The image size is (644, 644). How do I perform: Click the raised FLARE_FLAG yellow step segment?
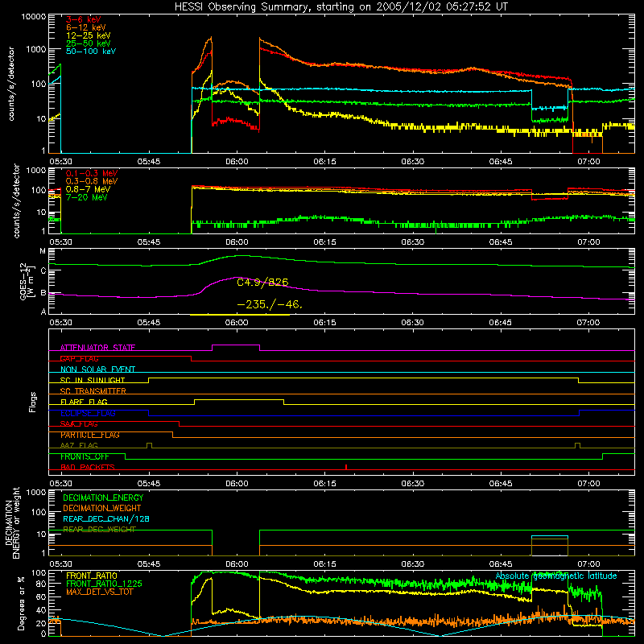[x=239, y=399]
